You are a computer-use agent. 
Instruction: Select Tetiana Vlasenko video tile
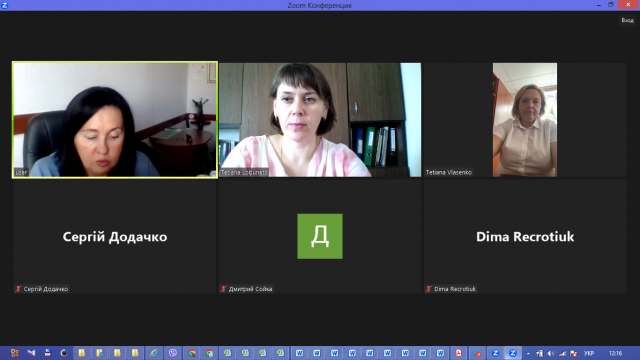click(525, 120)
